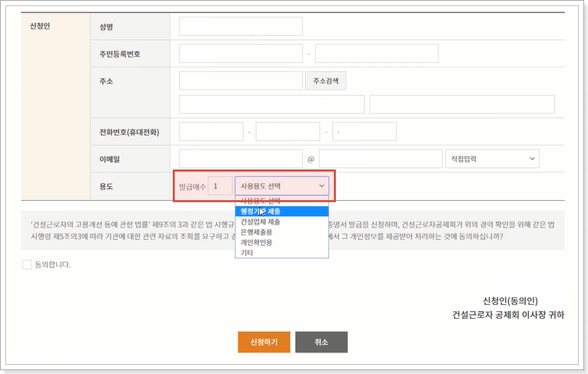This screenshot has height=374, width=588.
Task: Check the 동의합니다 checkbox
Action: tap(27, 264)
